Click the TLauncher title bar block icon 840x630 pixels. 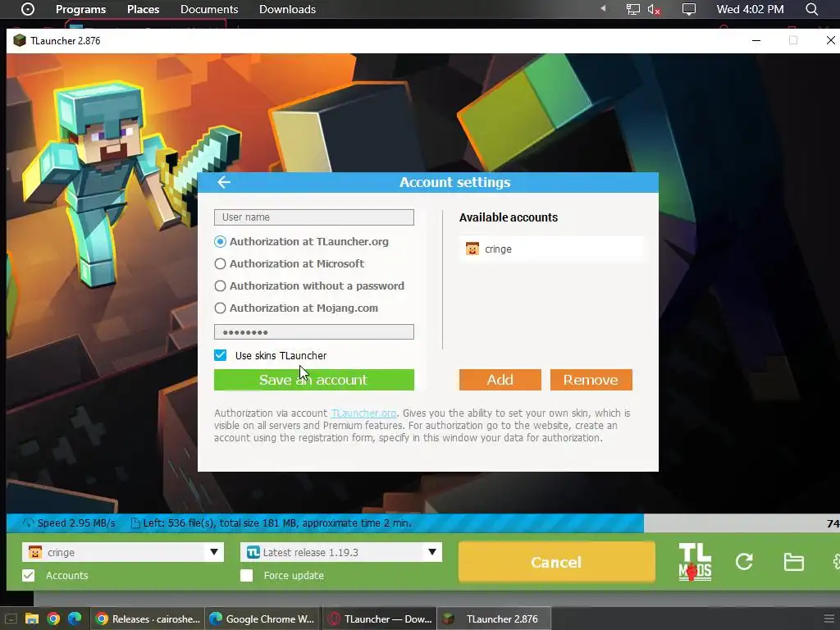click(20, 41)
